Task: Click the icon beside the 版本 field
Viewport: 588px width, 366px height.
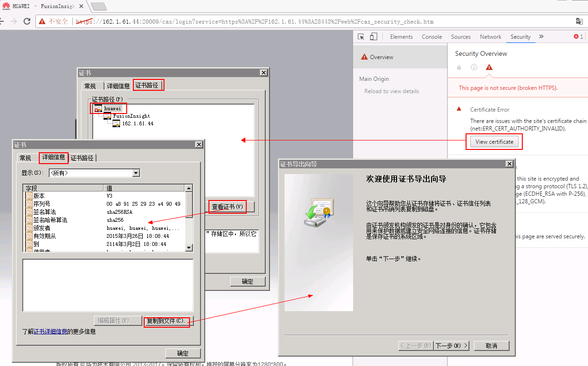Action: tap(29, 196)
